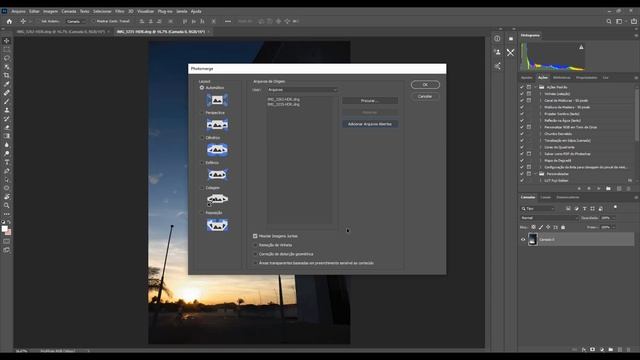
Task: Click the foreground color swatch
Action: click(4, 229)
